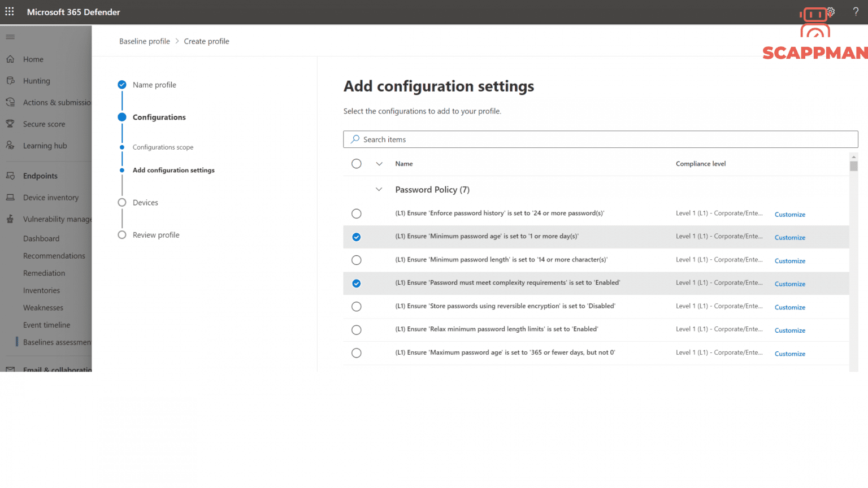Open Event timeline from the navigation menu
The height and width of the screenshot is (488, 868).
tap(46, 325)
